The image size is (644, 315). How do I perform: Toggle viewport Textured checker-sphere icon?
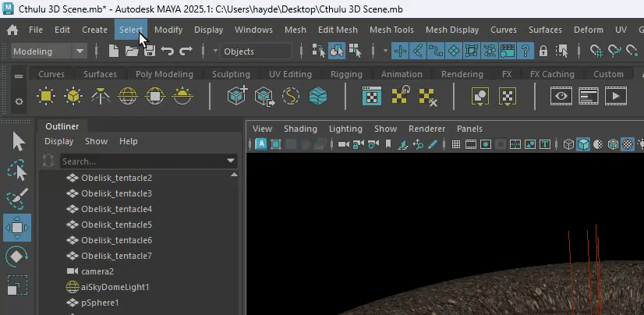pos(627,144)
